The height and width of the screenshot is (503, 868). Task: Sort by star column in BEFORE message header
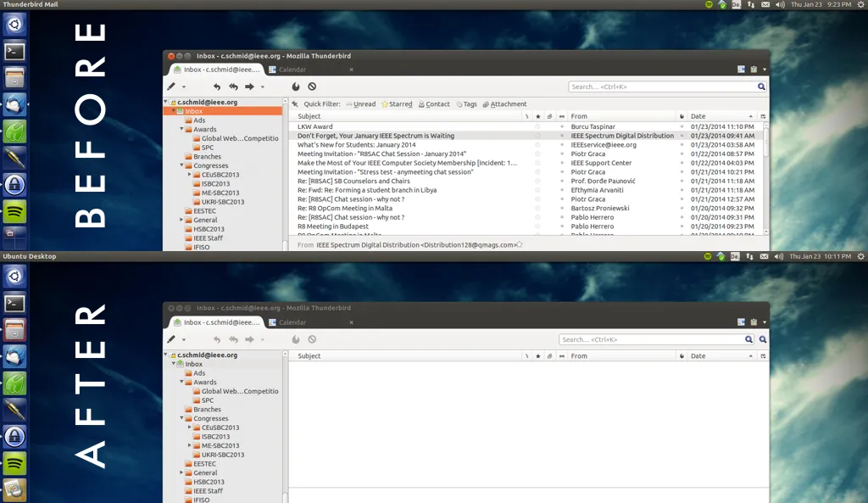point(537,116)
